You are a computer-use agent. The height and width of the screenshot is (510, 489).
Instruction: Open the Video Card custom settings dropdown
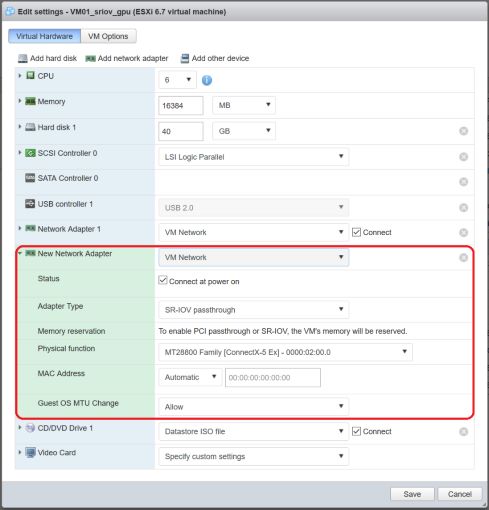pyautogui.click(x=254, y=456)
